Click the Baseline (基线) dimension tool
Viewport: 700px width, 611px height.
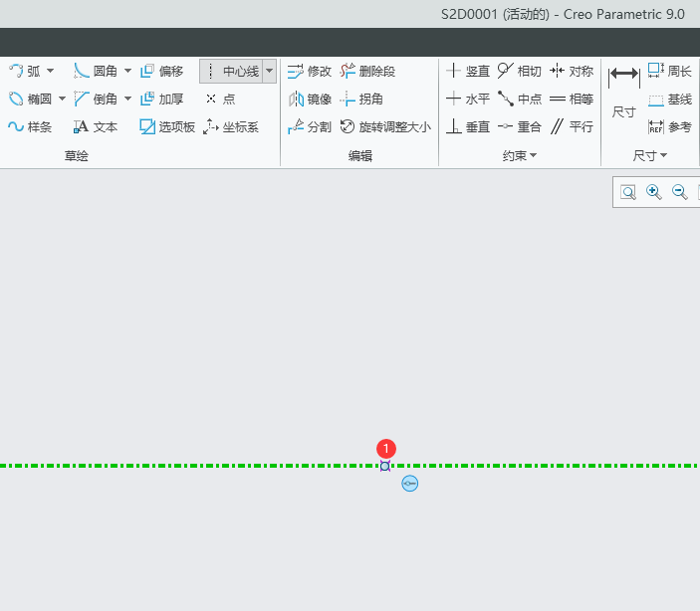(670, 100)
